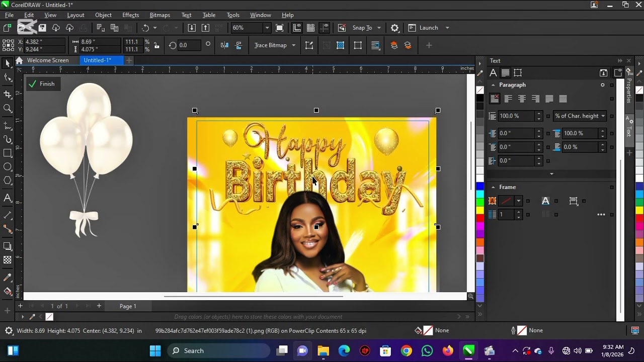This screenshot has height=362, width=644.
Task: Expand the Snap To dropdown
Action: coord(379,28)
